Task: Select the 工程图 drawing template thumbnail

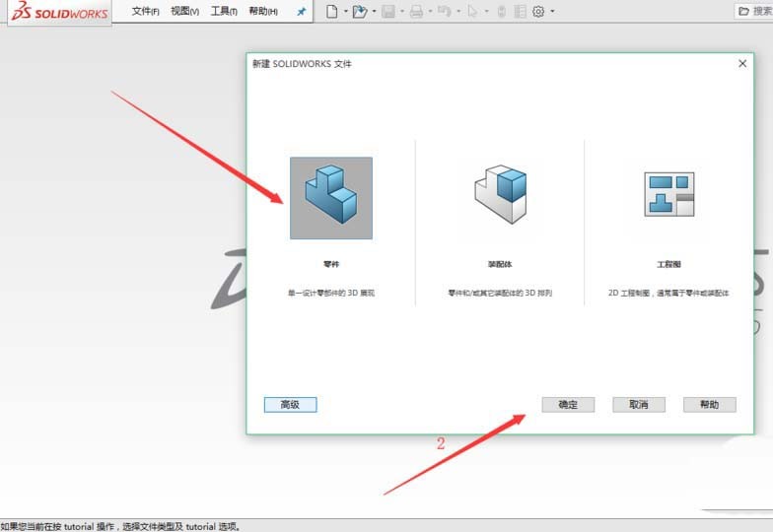Action: tap(668, 194)
